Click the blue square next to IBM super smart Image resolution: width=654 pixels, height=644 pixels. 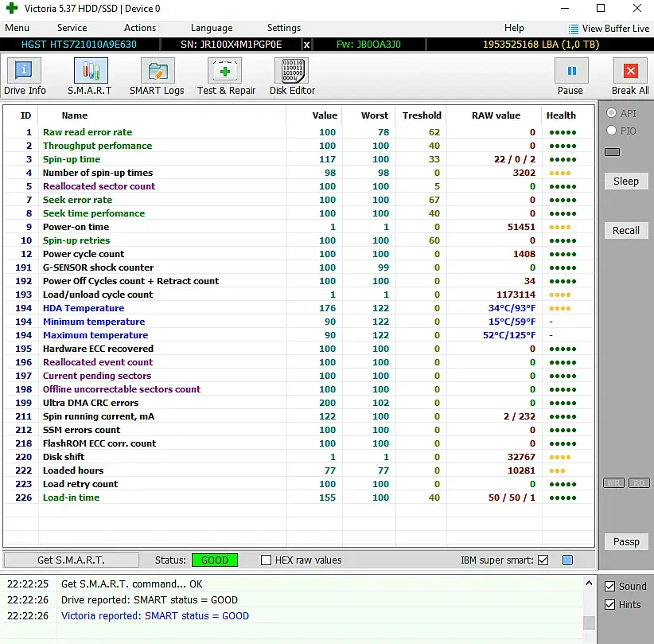(567, 560)
